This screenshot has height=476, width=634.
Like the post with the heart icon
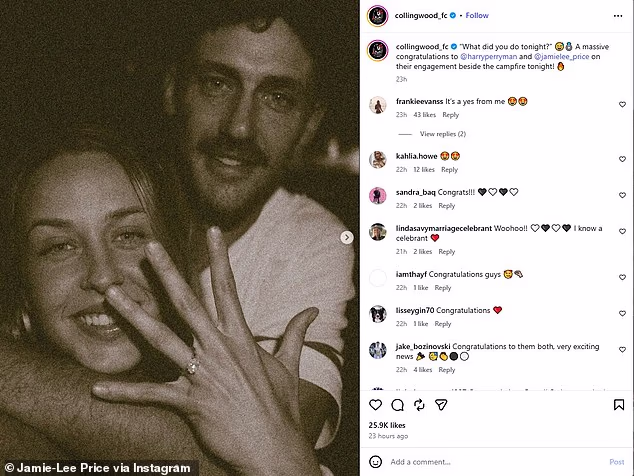[376, 405]
